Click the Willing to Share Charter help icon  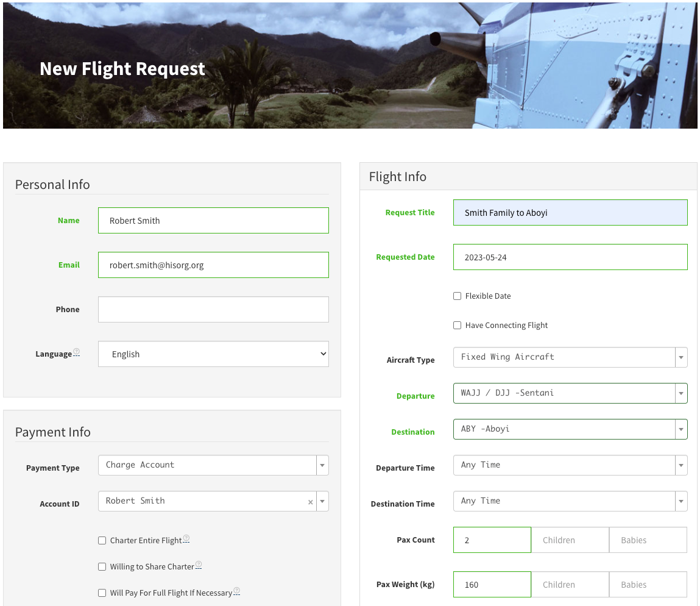coord(199,563)
